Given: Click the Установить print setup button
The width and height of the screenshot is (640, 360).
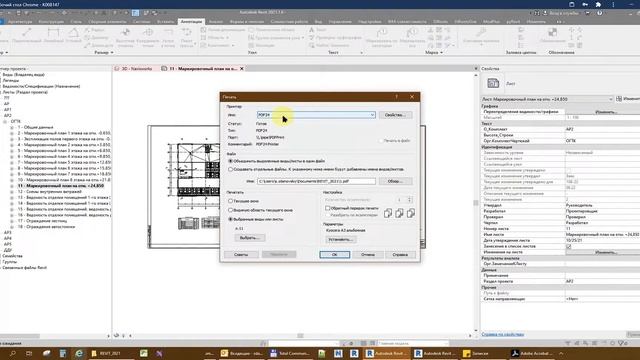Looking at the screenshot, I should [x=341, y=240].
